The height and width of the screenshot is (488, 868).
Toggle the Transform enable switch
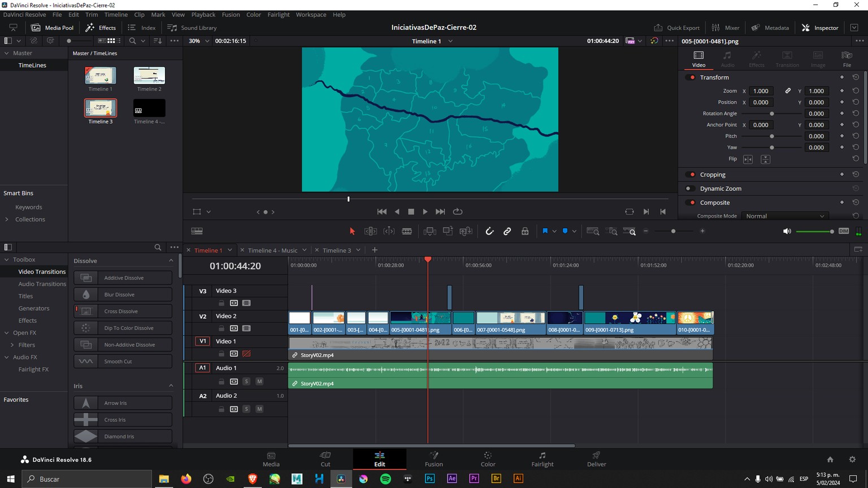[691, 77]
